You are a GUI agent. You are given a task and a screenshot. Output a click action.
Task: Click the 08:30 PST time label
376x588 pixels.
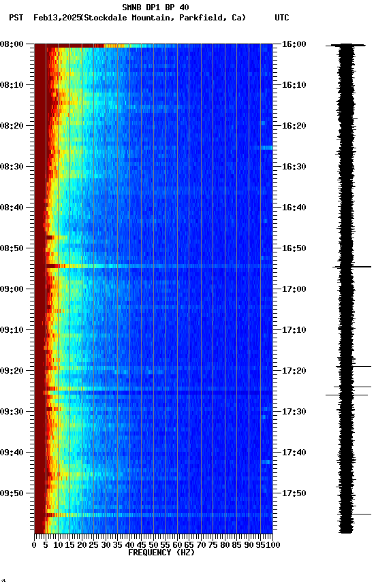12,167
